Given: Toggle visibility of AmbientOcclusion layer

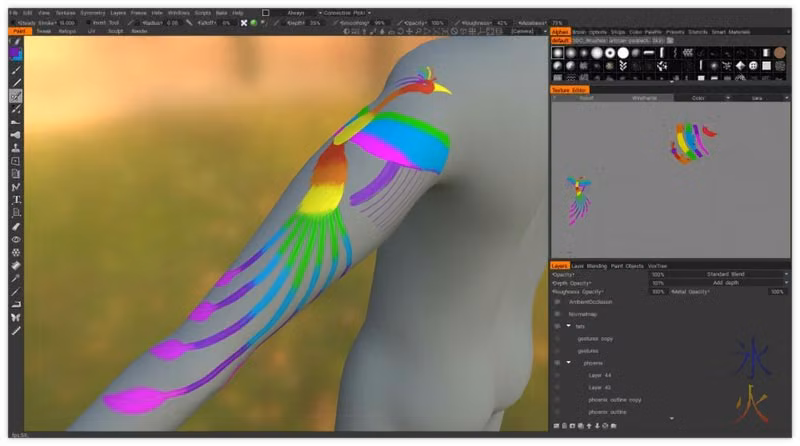Looking at the screenshot, I should coord(557,302).
